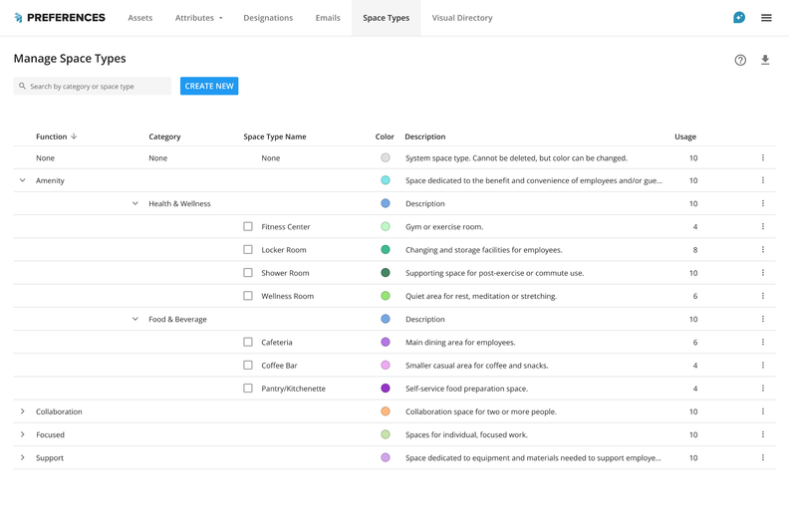Screen dimensions: 789x532
Task: Click the Collaboration orange color swatch
Action: (386, 411)
